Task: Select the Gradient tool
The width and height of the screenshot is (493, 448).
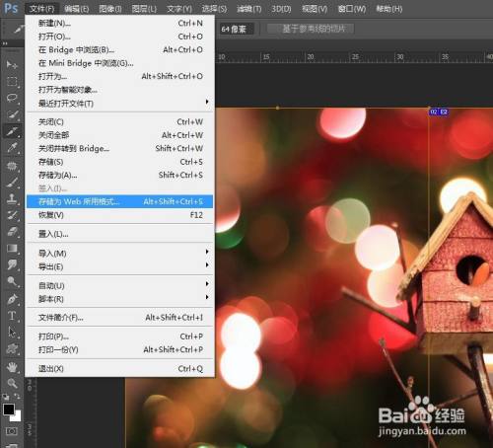Action: [12, 248]
